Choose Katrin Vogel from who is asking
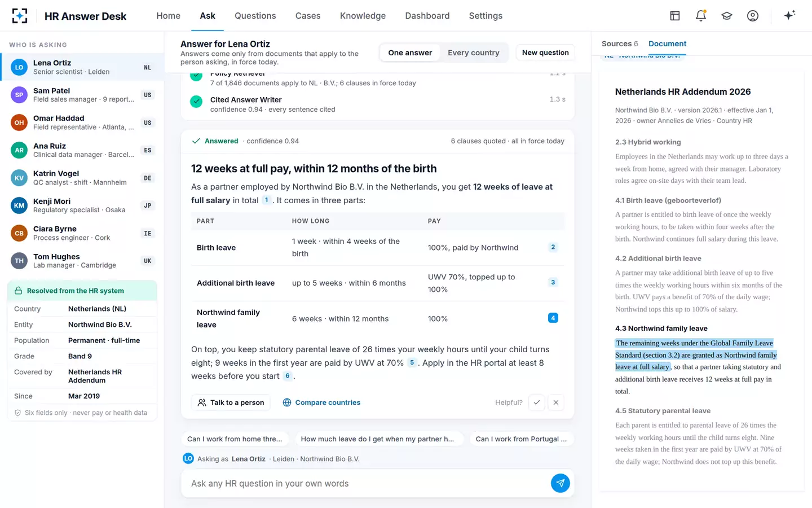 (x=82, y=178)
